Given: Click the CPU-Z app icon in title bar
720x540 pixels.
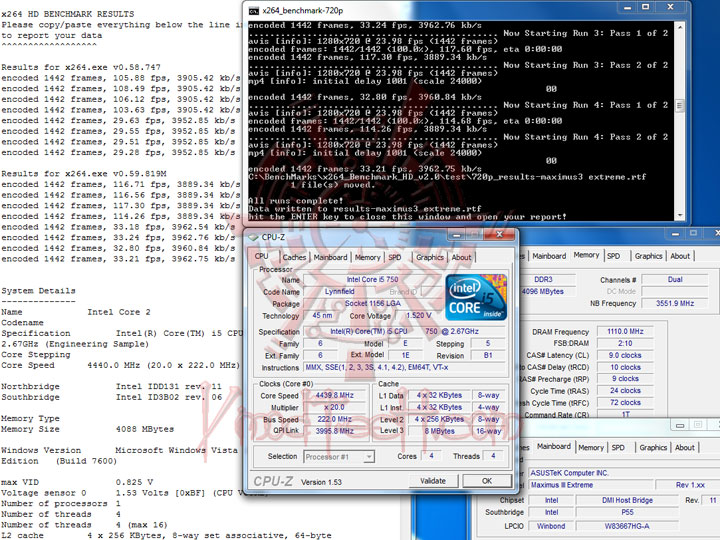Looking at the screenshot, I should coord(253,237).
